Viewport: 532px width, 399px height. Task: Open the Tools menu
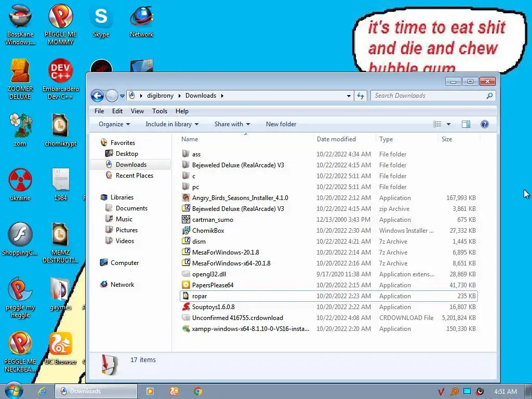click(x=160, y=111)
